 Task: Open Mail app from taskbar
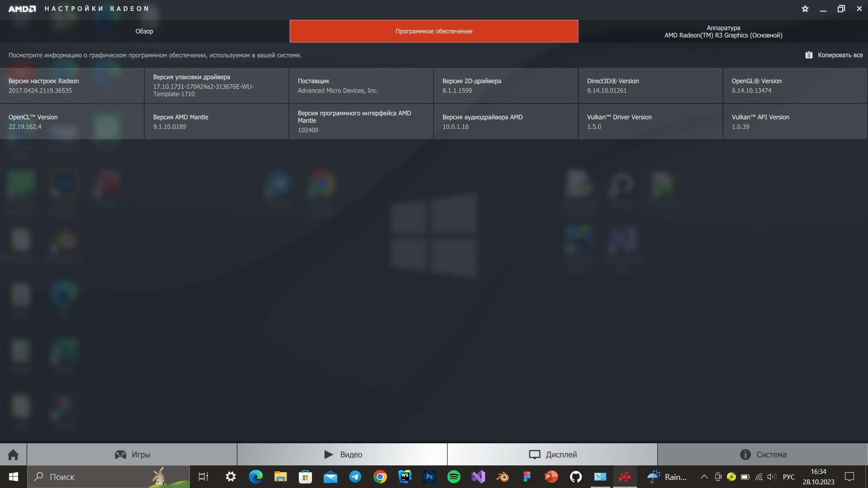click(330, 477)
